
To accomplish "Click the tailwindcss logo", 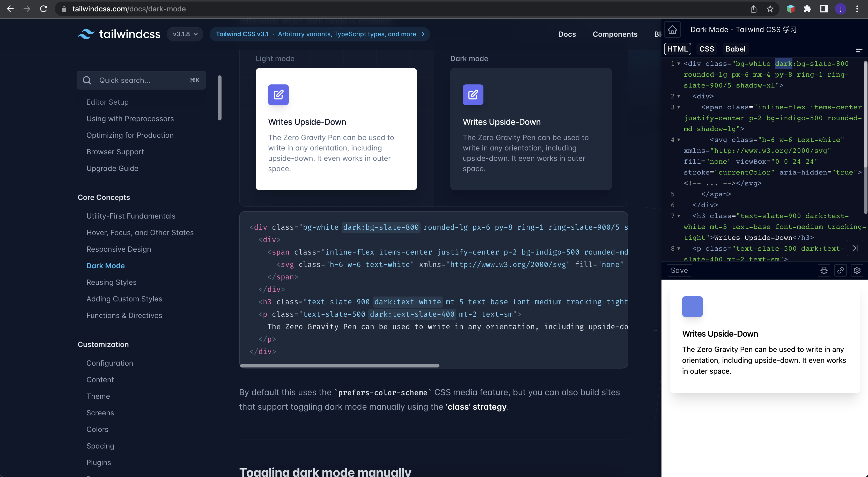I will 119,34.
